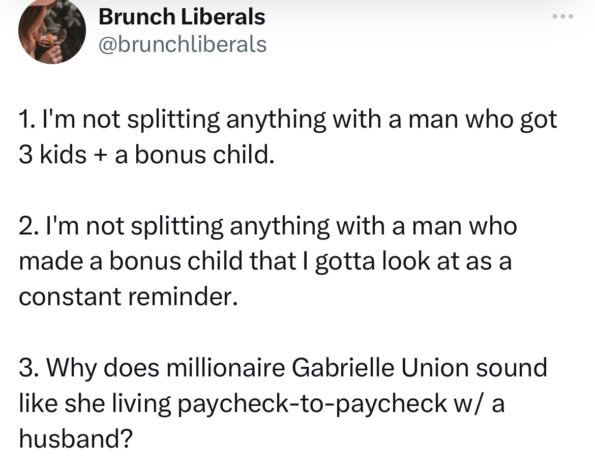Click the word "millionaire" in point 3

tap(226, 368)
